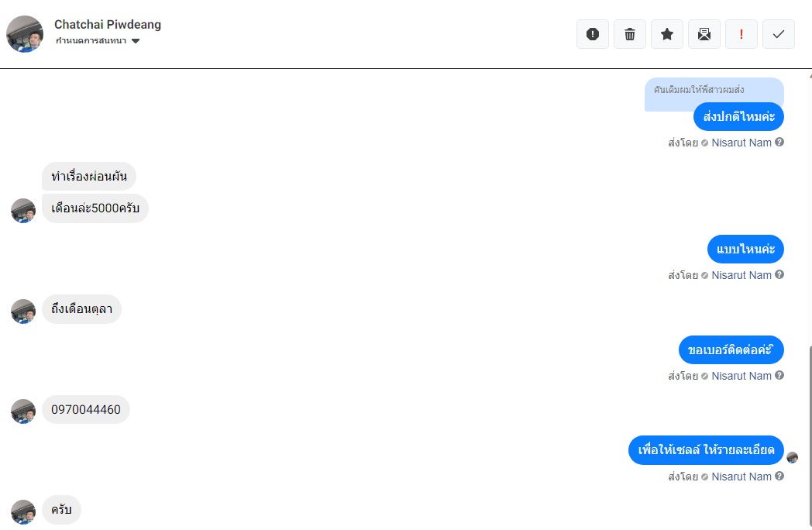812x530 pixels.
Task: Click help icon under "ขอเบอร์ติดต่อค่ะ" message
Action: [x=779, y=376]
